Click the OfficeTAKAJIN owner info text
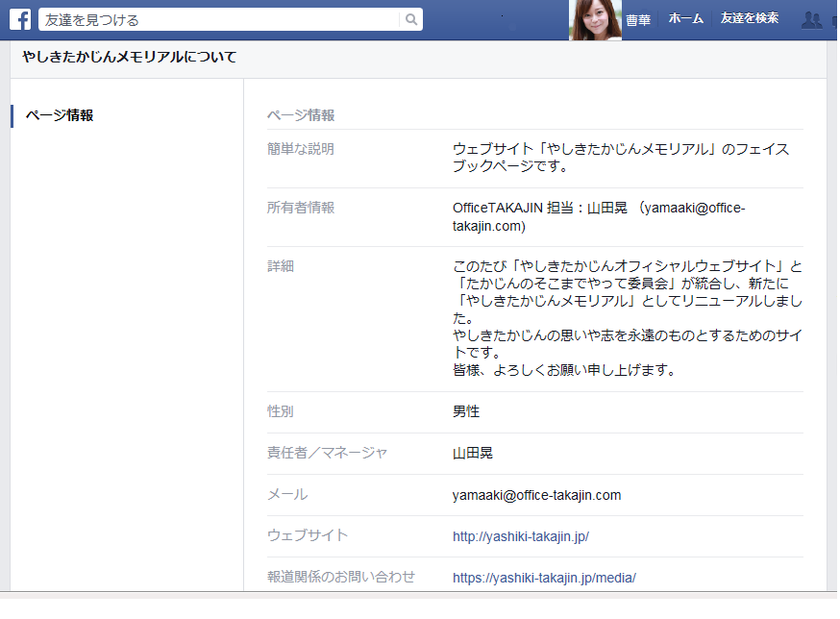840x619 pixels. (599, 216)
